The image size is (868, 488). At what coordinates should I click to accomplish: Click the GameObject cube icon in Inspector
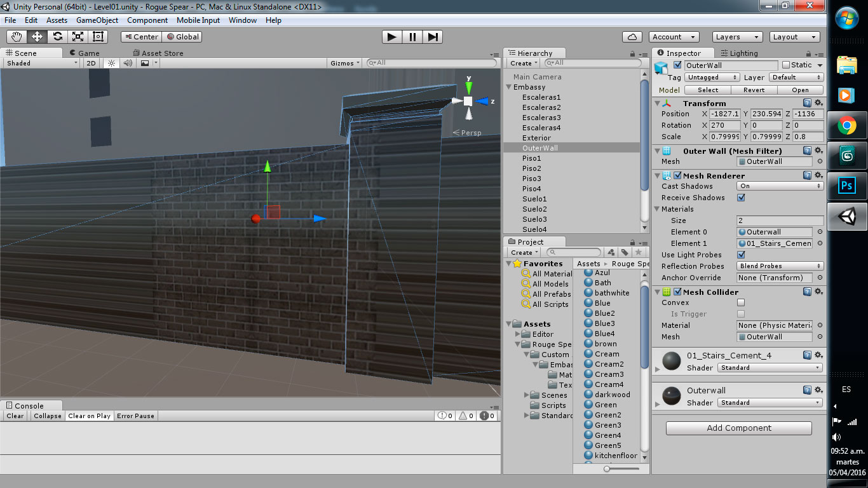[662, 67]
